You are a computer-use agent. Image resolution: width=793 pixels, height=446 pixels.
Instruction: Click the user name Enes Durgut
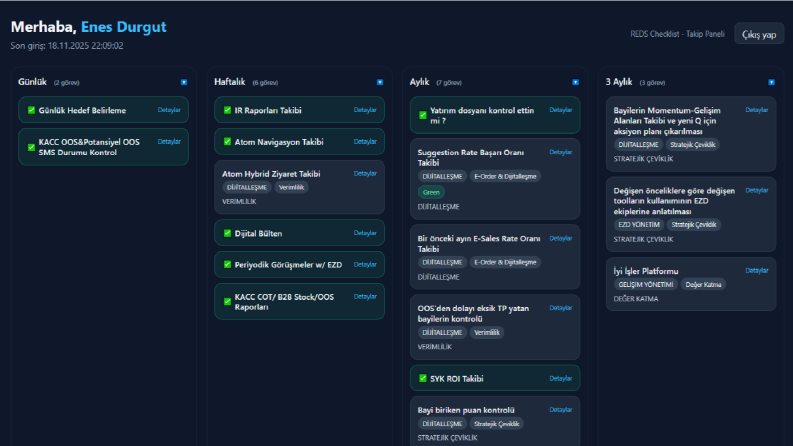click(x=123, y=27)
